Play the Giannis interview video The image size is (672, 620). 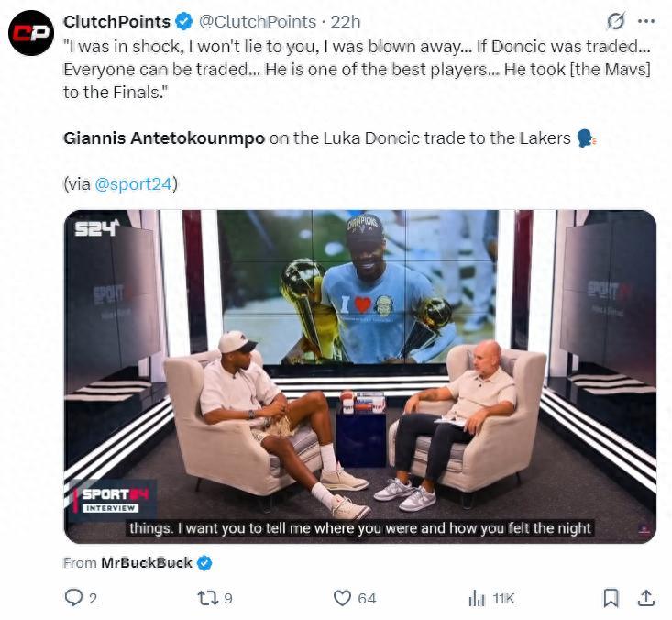click(360, 376)
